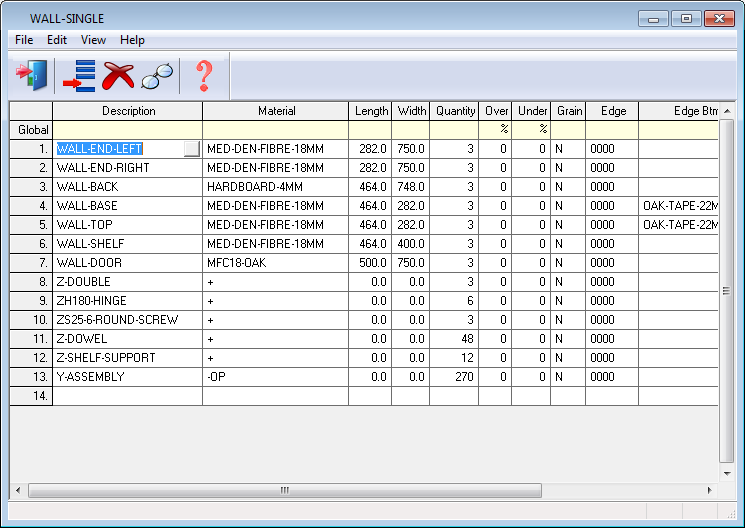Viewport: 745px width, 528px height.
Task: Click the horizontal scrollbar left arrow
Action: tap(18, 490)
